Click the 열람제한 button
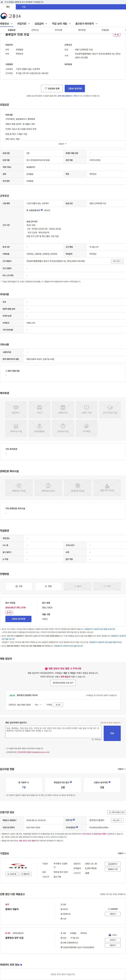 click(x=25, y=874)
